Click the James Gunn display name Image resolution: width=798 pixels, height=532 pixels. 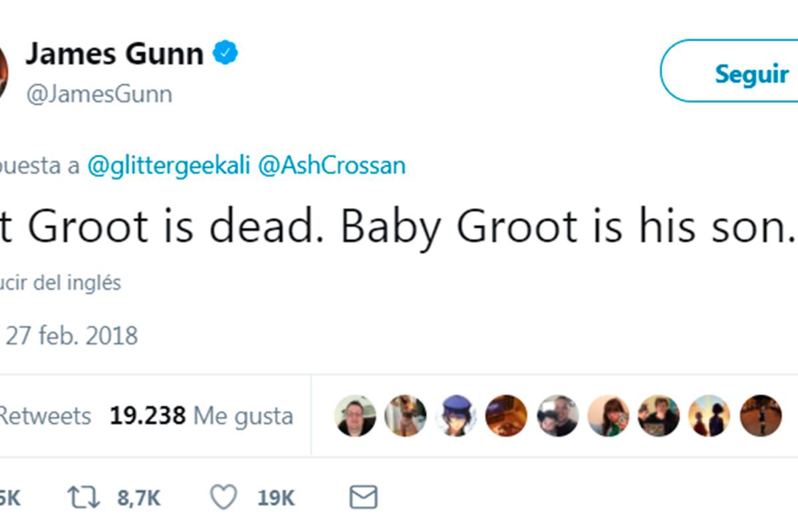pyautogui.click(x=113, y=53)
